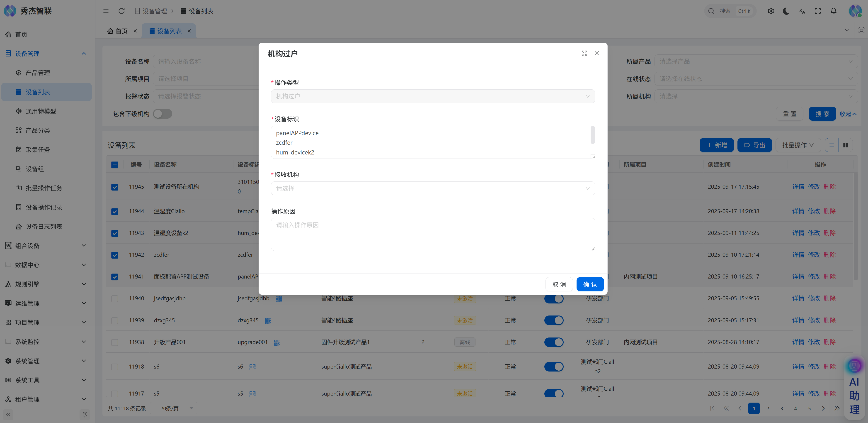Viewport: 868px width, 423px height.
Task: Collapse sidebar with hamburger menu icon
Action: 106,11
